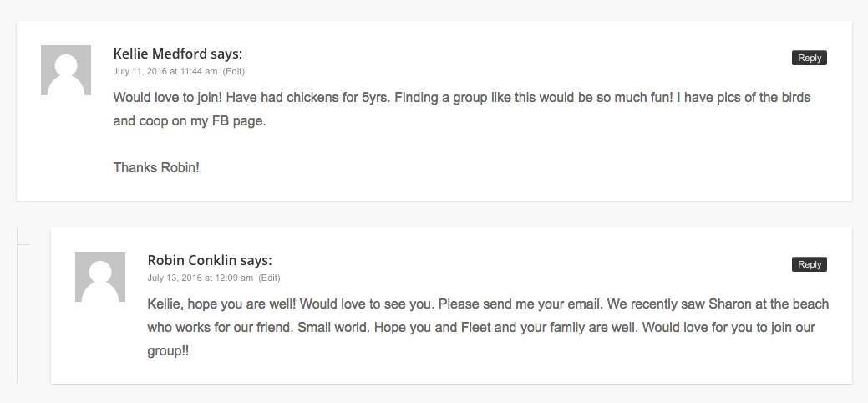Open the July 13, 2016 comment permalink
The height and width of the screenshot is (403, 868).
200,278
